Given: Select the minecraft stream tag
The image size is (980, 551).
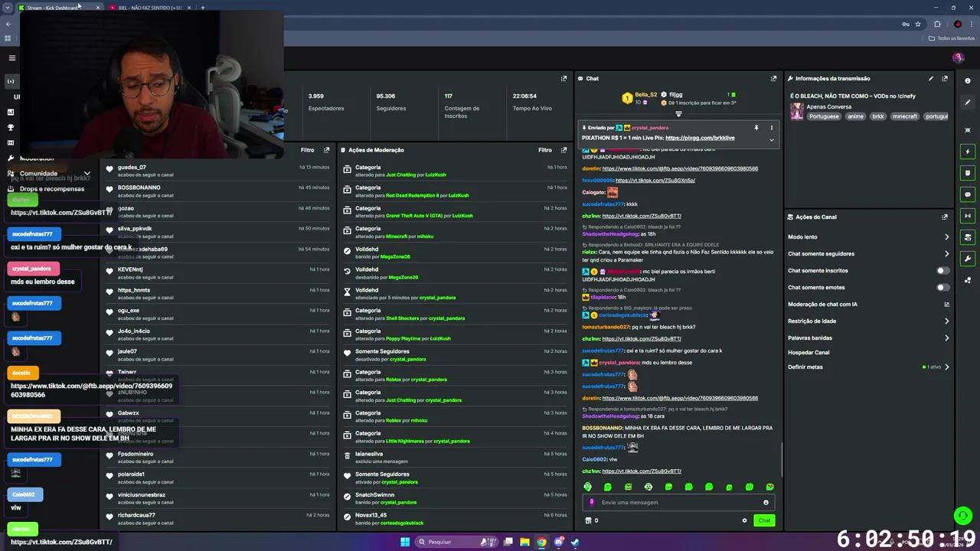Looking at the screenshot, I should point(904,116).
